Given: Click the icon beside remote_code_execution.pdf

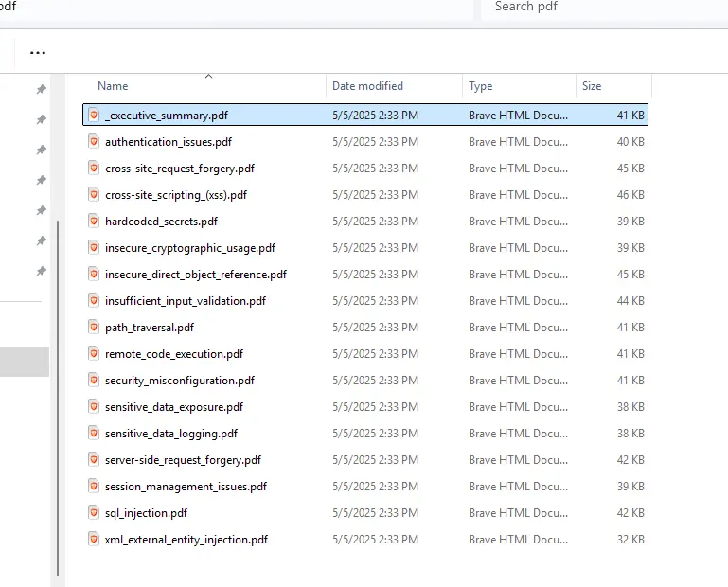Looking at the screenshot, I should (94, 353).
